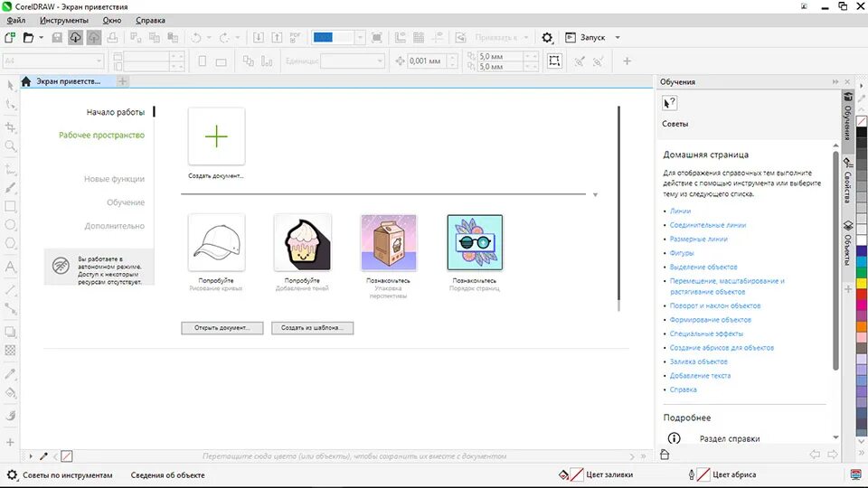Click the no-color swatch in document palette
The width and height of the screenshot is (868, 488).
coord(66,456)
